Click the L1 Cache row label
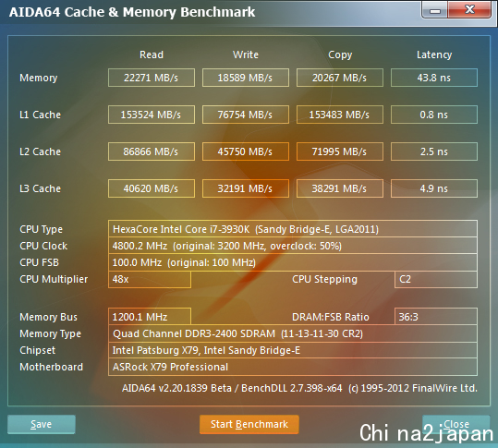 point(40,115)
